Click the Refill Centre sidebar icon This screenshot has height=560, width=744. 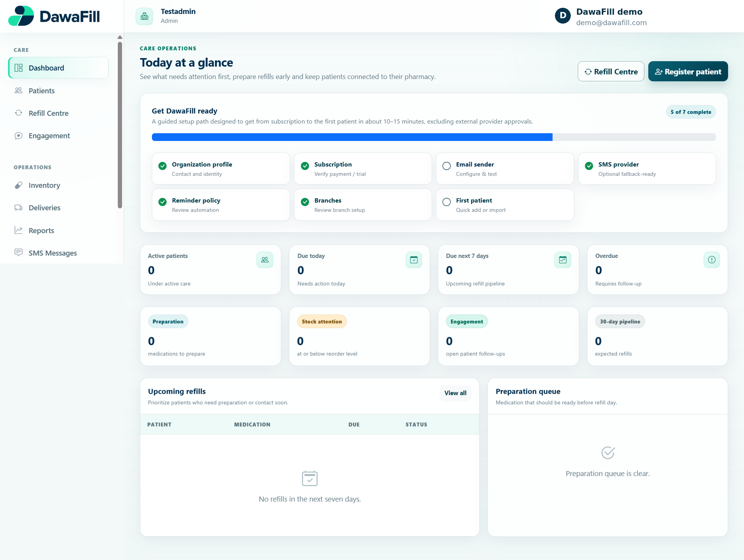(19, 113)
